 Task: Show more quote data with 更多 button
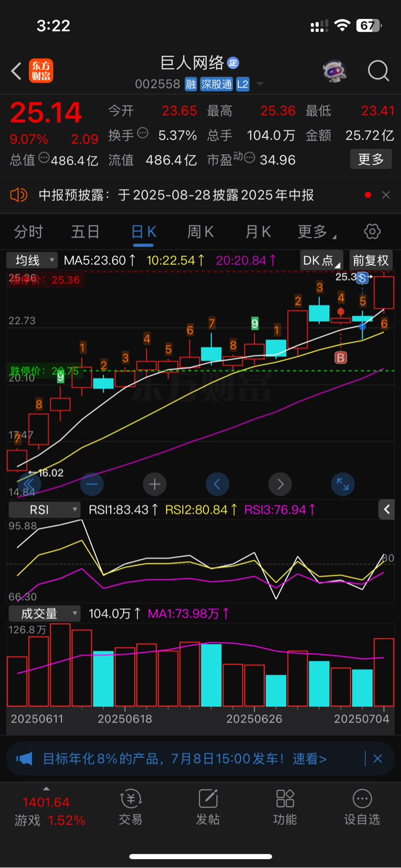coord(371,159)
